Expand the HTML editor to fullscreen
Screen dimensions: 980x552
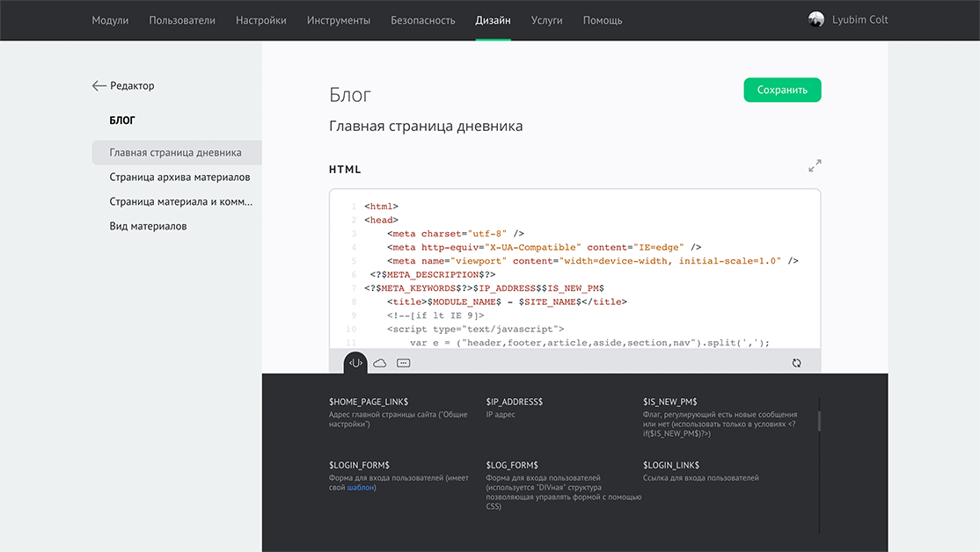(x=815, y=165)
